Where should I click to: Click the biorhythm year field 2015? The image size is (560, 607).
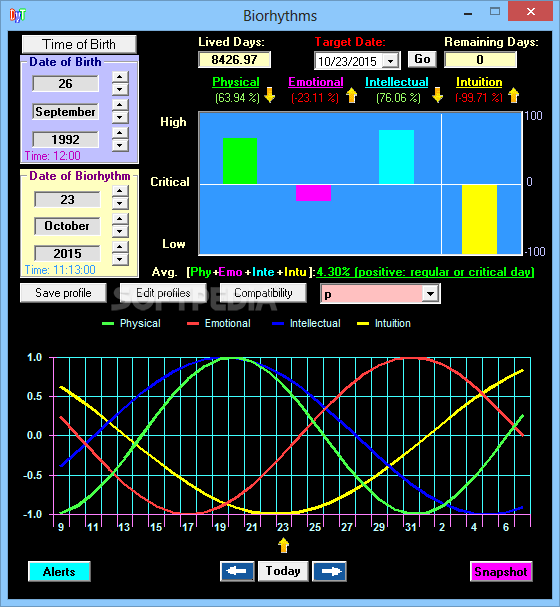tap(67, 254)
